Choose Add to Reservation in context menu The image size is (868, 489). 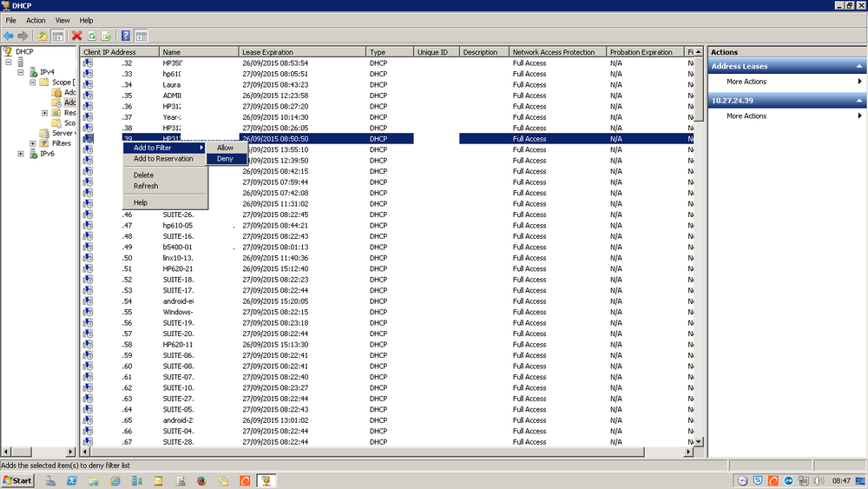[164, 159]
